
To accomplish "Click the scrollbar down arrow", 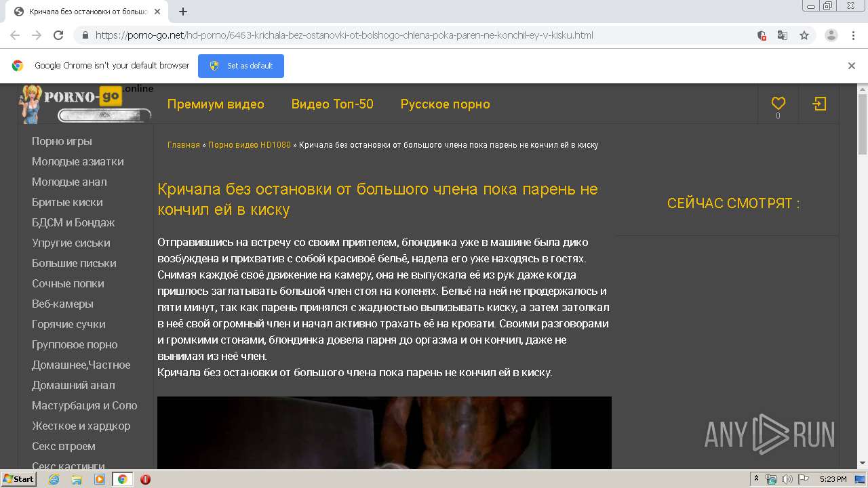I will coord(863,464).
